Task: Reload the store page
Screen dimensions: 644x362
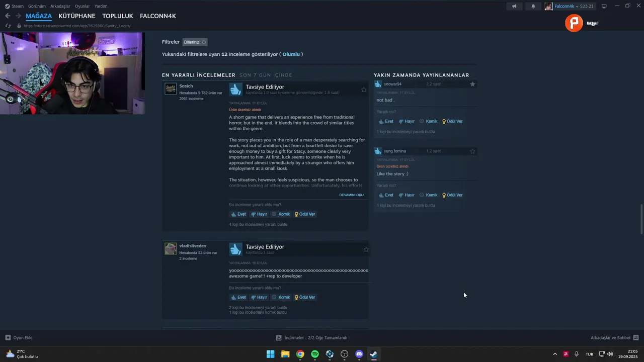Action: point(8,26)
